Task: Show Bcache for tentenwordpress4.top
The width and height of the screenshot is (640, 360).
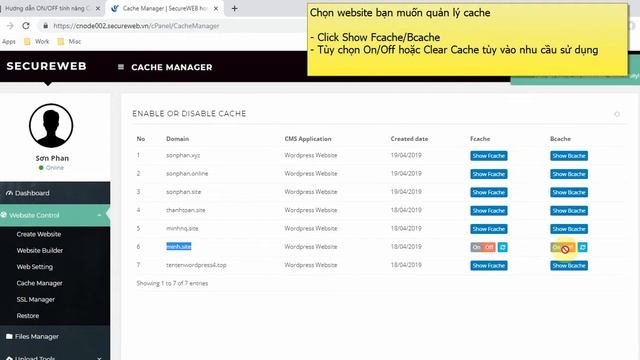Action: 569,266
